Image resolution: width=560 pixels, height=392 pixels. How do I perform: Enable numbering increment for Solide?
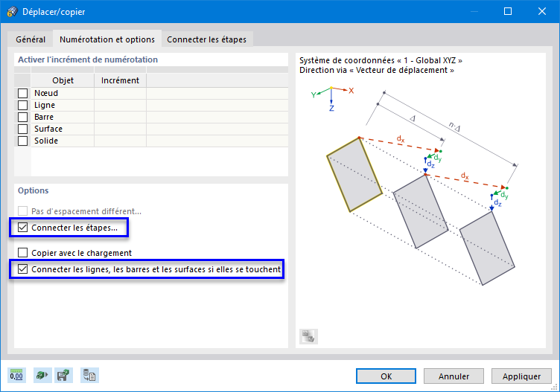22,141
